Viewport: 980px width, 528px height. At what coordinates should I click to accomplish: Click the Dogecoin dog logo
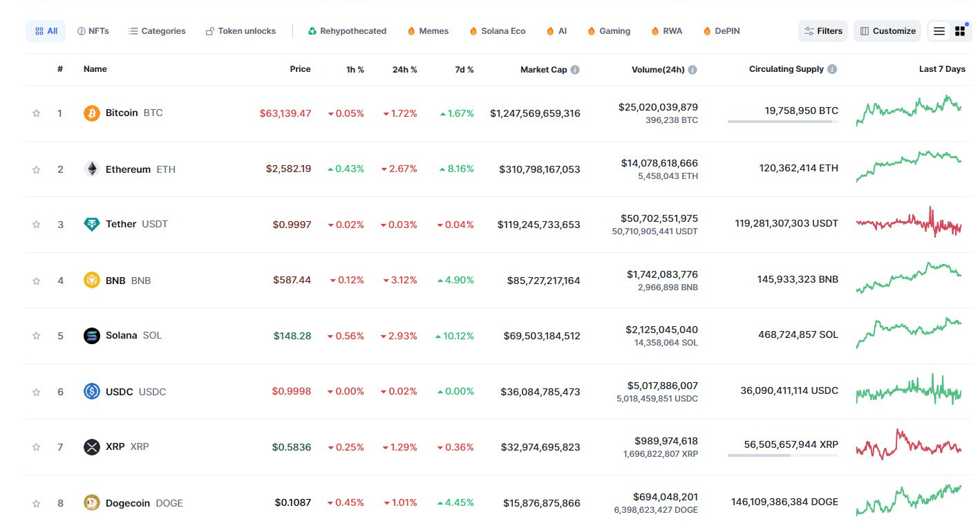(92, 503)
